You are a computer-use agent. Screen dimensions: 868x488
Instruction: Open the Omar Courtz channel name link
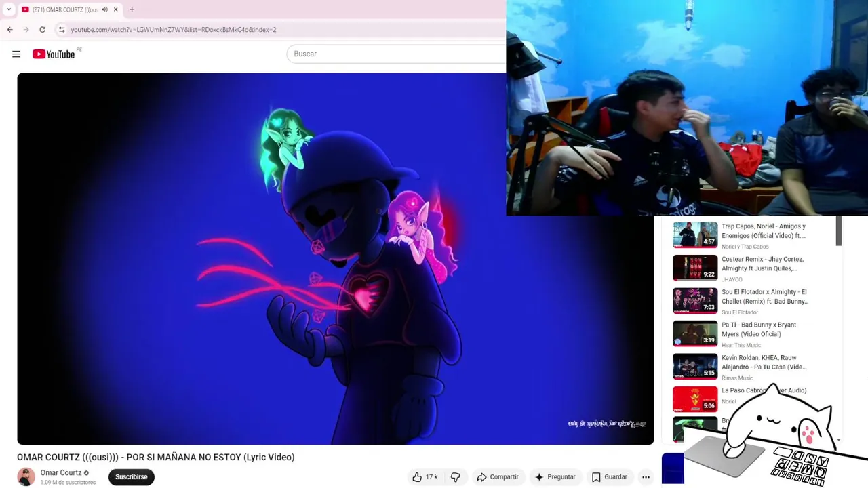click(61, 473)
